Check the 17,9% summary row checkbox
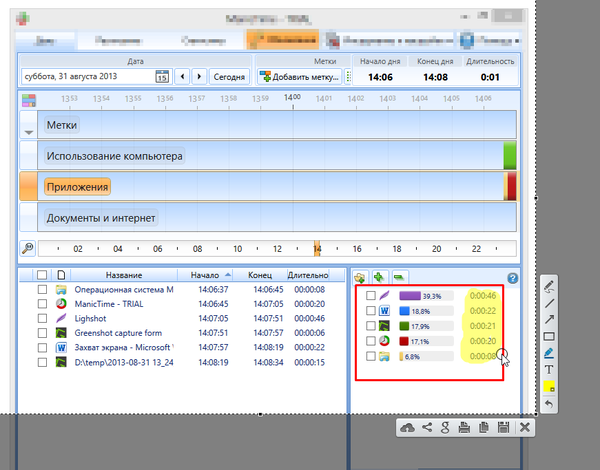Image resolution: width=600 pixels, height=470 pixels. click(371, 325)
